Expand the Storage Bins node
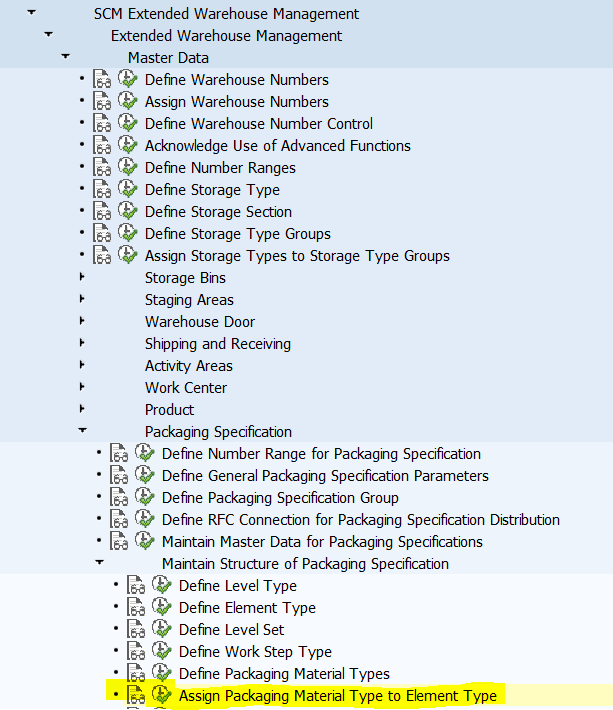613x710 pixels. pyautogui.click(x=82, y=276)
